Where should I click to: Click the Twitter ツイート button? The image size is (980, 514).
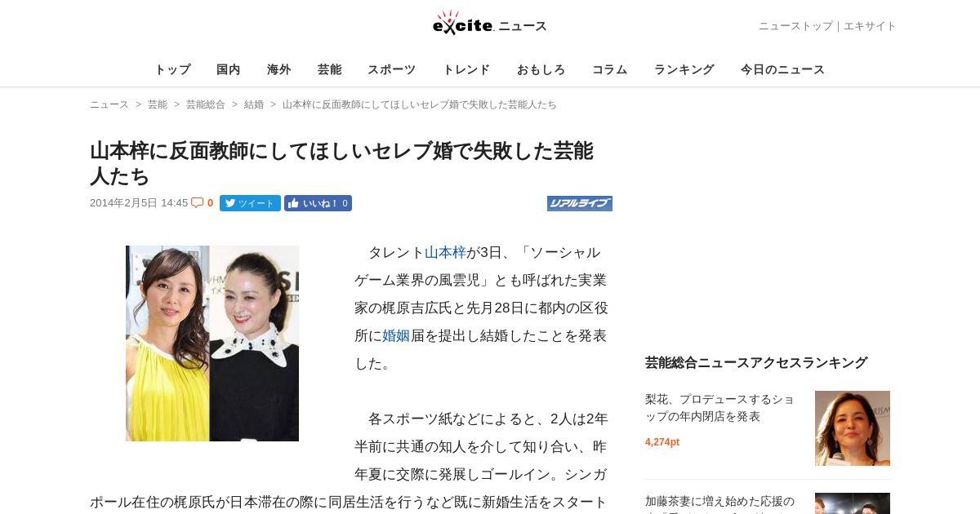(x=250, y=203)
